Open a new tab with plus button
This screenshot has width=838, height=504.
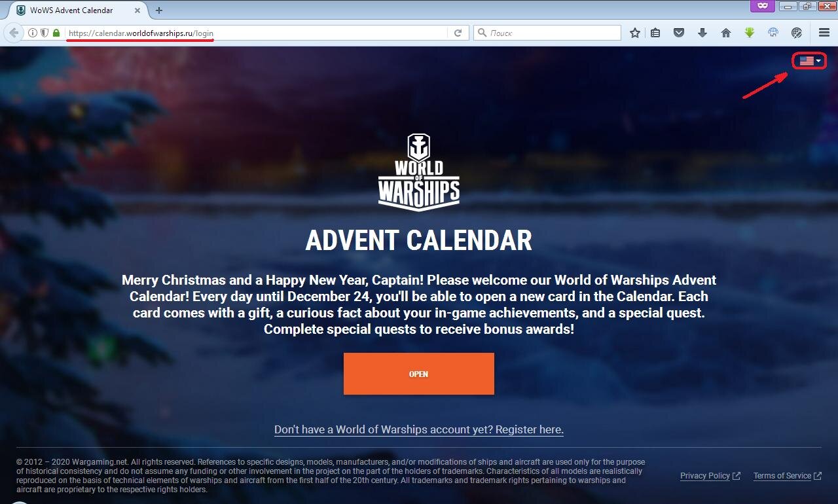click(x=159, y=10)
